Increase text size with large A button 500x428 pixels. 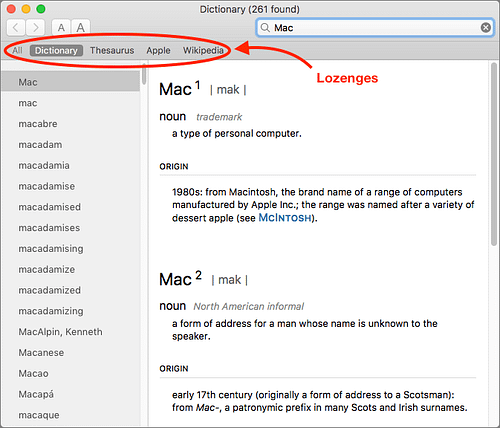80,27
